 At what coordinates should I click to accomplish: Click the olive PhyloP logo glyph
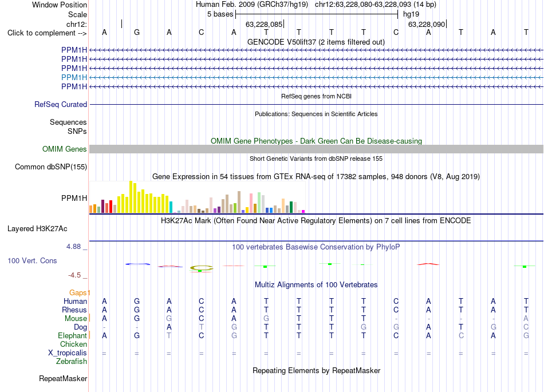pos(202,268)
